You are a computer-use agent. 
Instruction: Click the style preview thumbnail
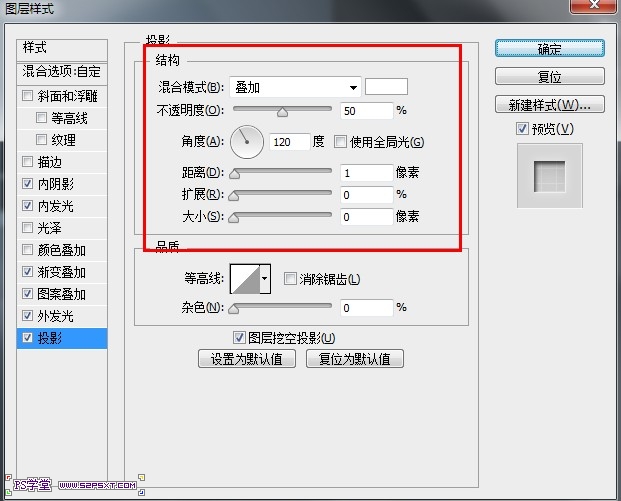[549, 178]
